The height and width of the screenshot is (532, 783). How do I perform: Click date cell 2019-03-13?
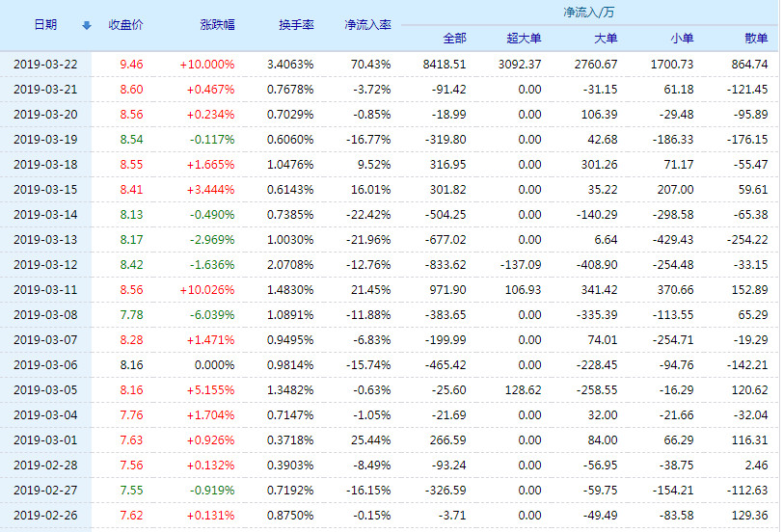pos(45,240)
